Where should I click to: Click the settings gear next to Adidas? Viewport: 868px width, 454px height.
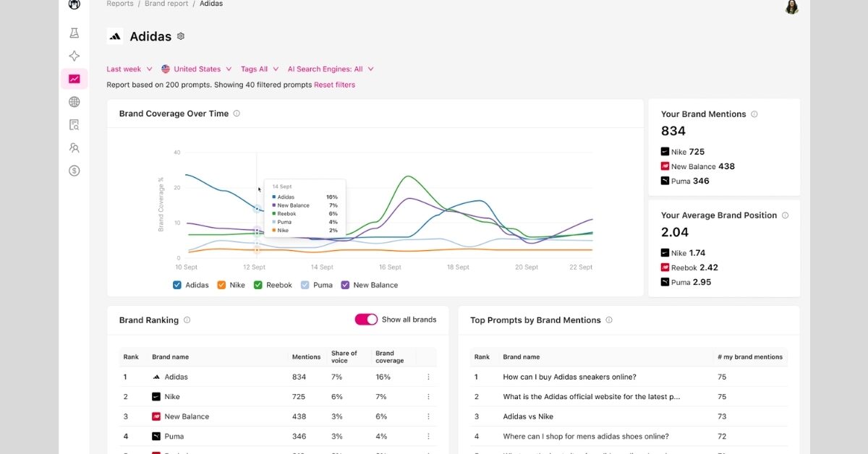tap(181, 36)
